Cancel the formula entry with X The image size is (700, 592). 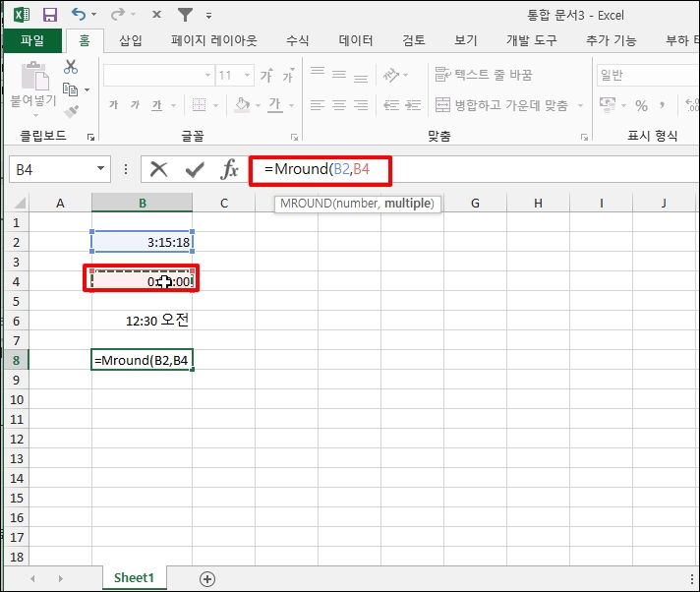[158, 170]
